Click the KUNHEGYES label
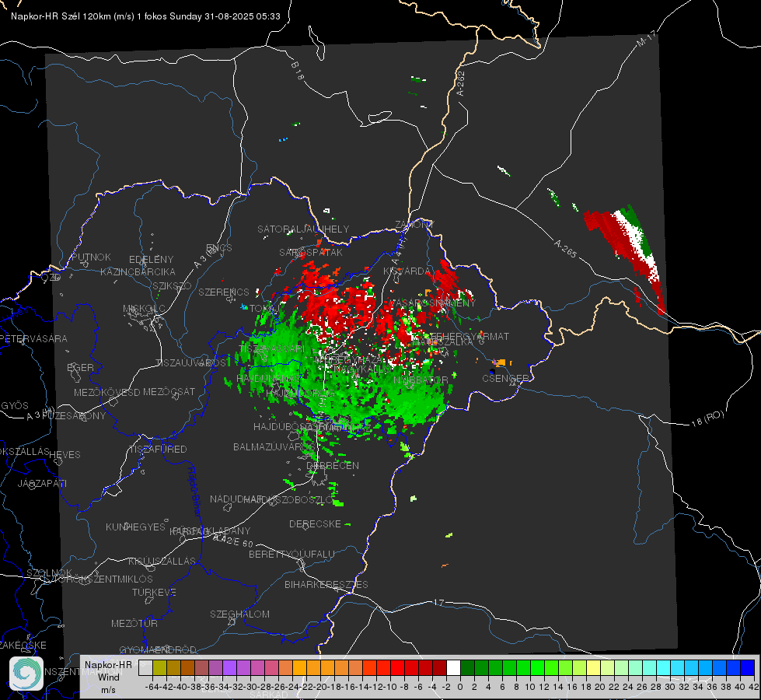 pyautogui.click(x=136, y=527)
